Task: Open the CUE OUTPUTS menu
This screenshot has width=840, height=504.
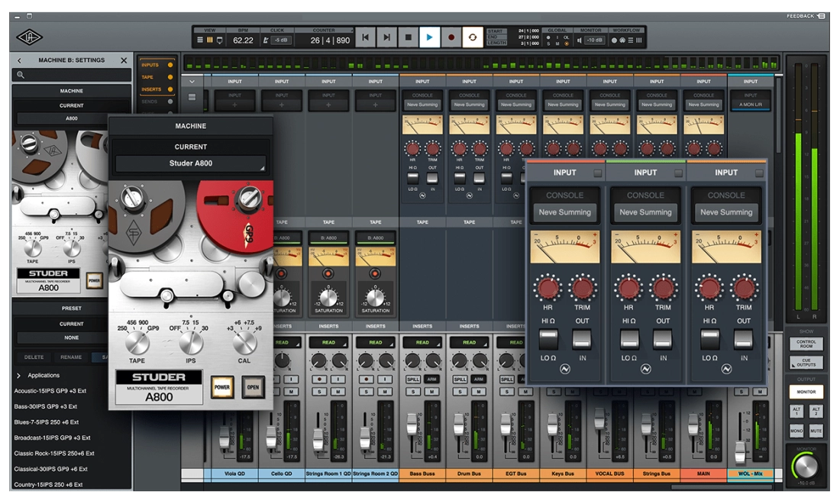Action: coord(806,363)
